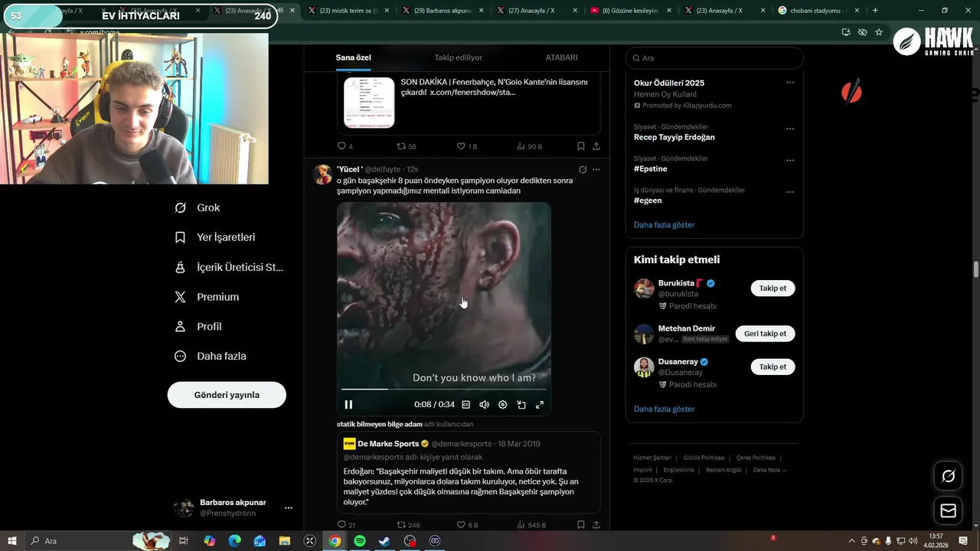Image resolution: width=980 pixels, height=551 pixels.
Task: Open video playback settings gear
Action: click(x=502, y=405)
